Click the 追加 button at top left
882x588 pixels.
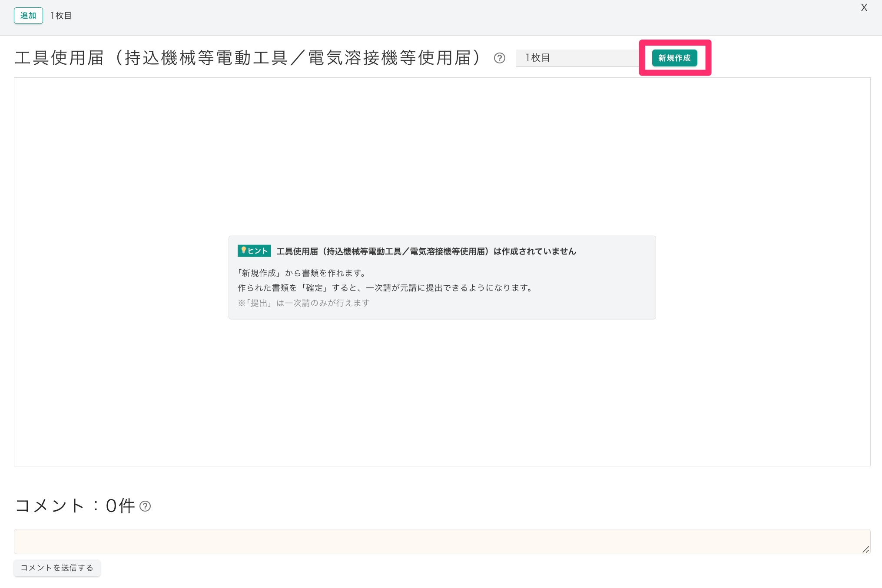[x=28, y=16]
